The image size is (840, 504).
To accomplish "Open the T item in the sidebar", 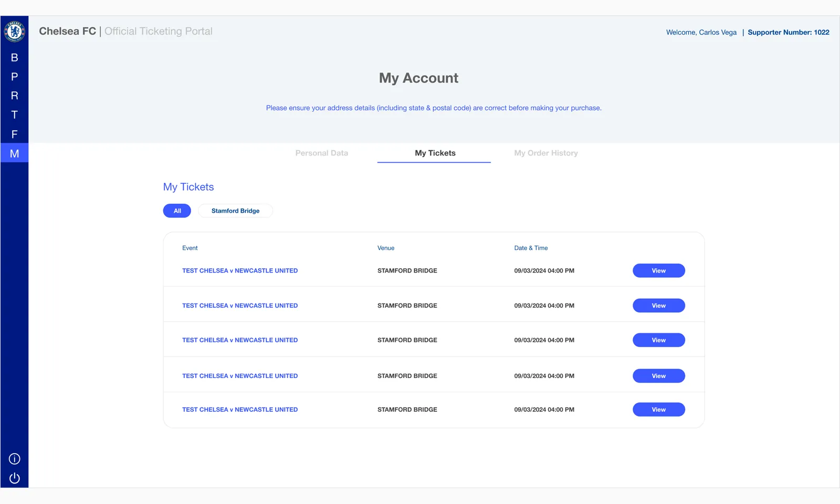I will 15,115.
